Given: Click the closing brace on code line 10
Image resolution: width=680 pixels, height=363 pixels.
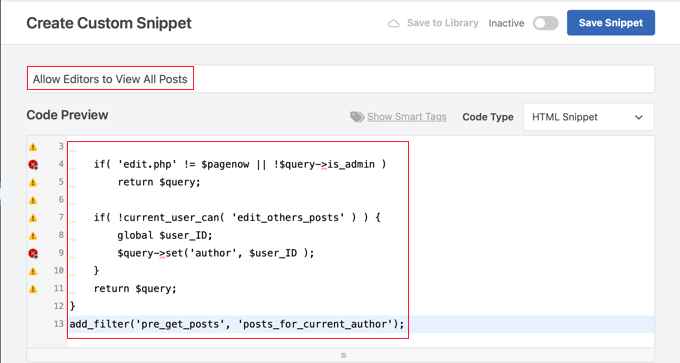Looking at the screenshot, I should (x=96, y=271).
